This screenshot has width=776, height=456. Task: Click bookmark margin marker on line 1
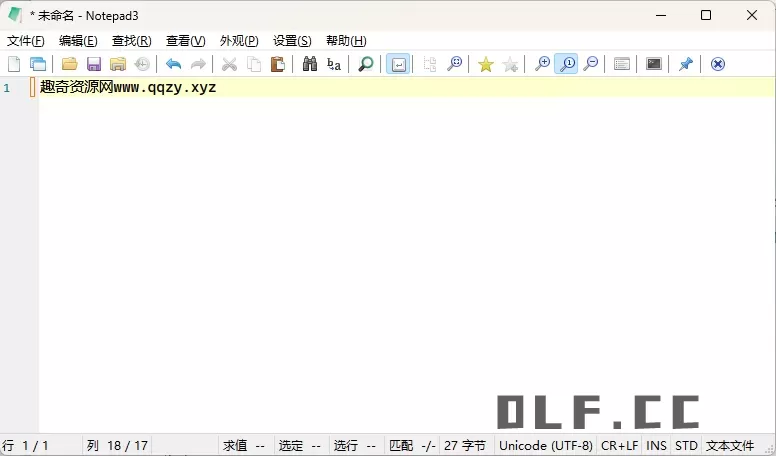pyautogui.click(x=33, y=87)
